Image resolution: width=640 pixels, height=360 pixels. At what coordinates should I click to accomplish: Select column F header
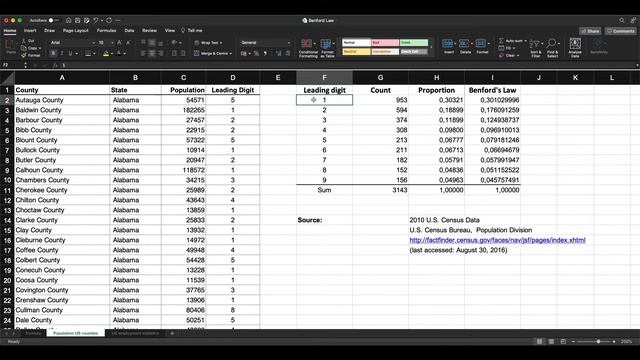324,78
